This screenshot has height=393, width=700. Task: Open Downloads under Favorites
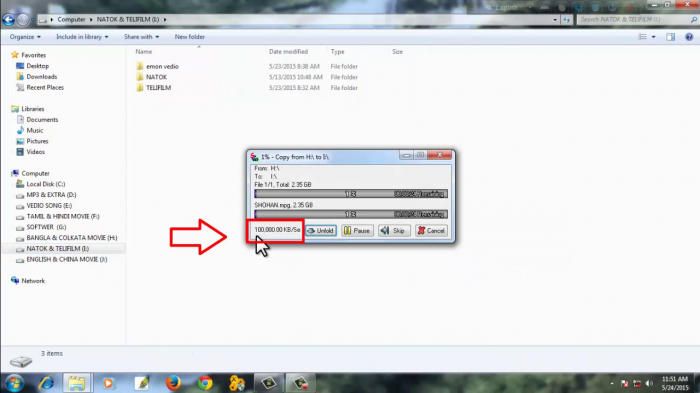pos(42,76)
